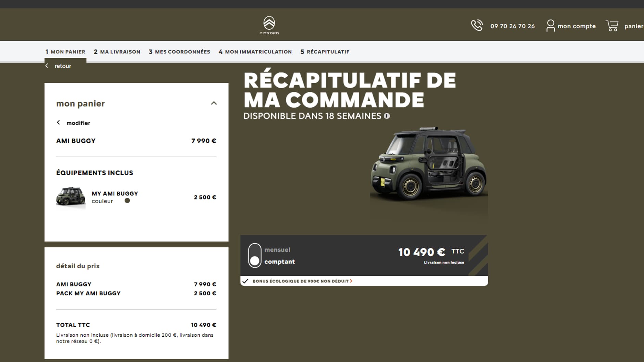Click the red arrow after non déduit
The width and height of the screenshot is (644, 362).
coord(351,281)
